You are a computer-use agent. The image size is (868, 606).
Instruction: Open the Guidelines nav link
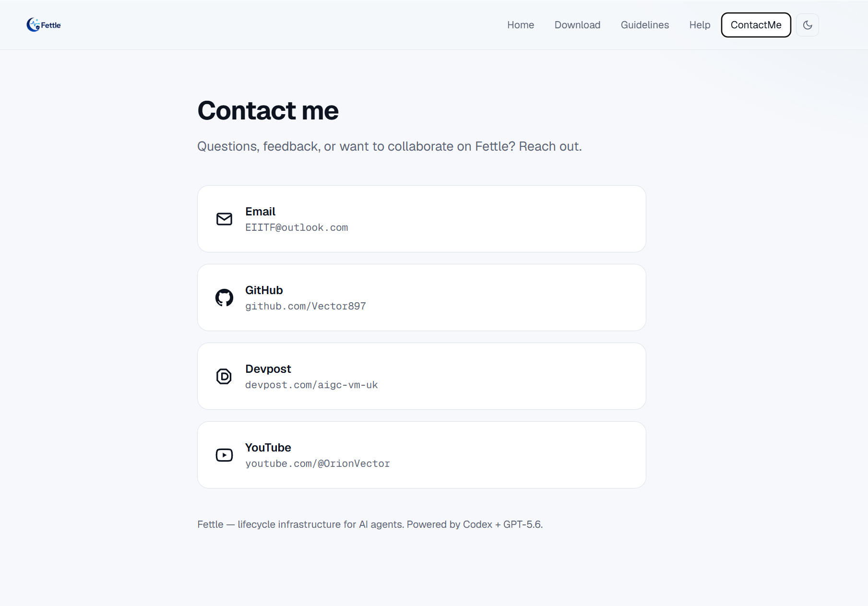[644, 25]
